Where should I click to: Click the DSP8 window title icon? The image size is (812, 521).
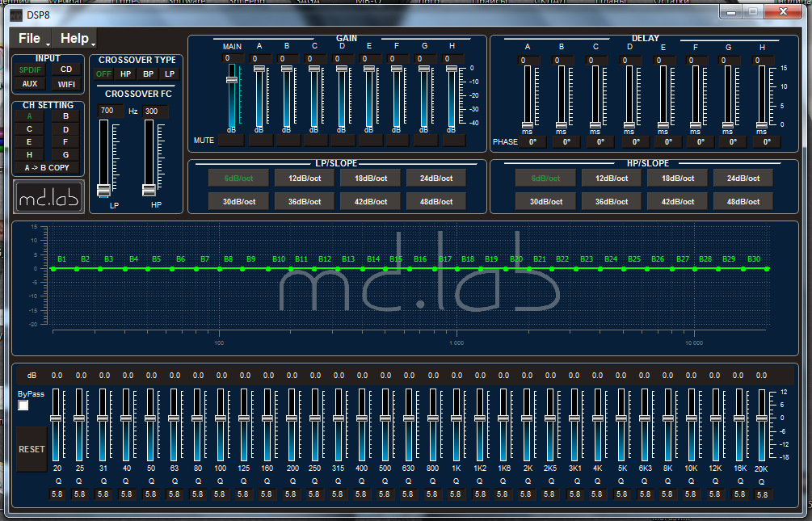click(16, 15)
